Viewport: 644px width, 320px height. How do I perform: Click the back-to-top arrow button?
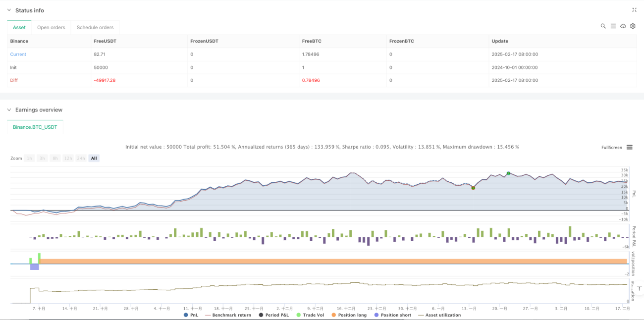tap(639, 289)
